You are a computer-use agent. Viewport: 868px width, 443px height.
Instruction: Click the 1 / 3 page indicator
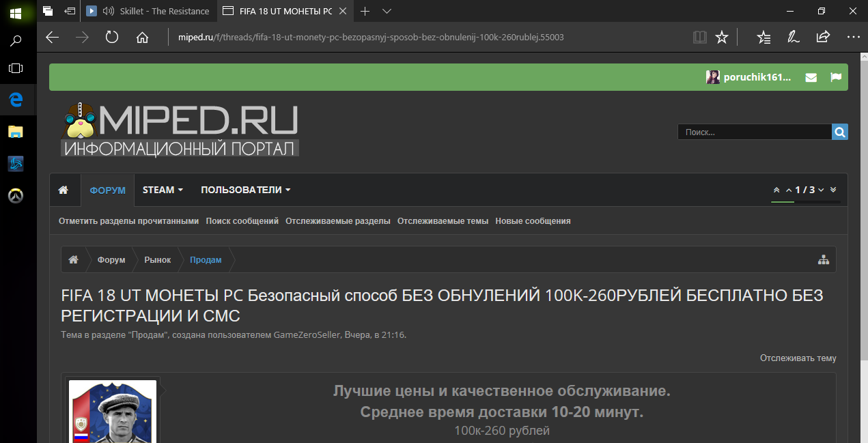click(805, 190)
